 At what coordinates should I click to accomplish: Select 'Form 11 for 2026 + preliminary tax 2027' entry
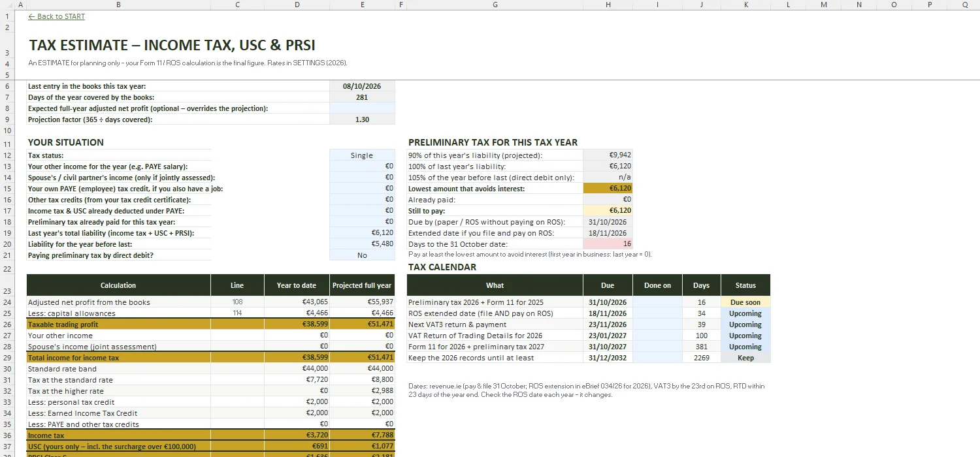pos(495,347)
